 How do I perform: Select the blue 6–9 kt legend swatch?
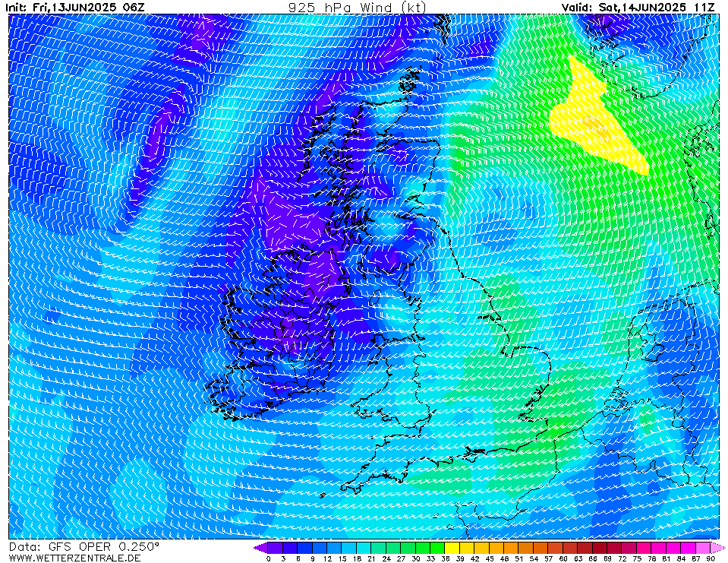(x=305, y=548)
